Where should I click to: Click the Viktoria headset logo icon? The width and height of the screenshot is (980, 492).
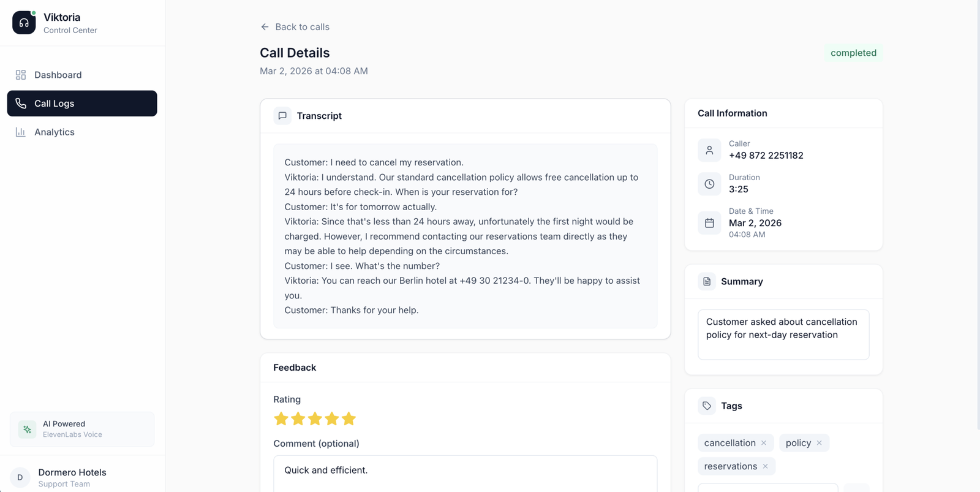click(24, 23)
